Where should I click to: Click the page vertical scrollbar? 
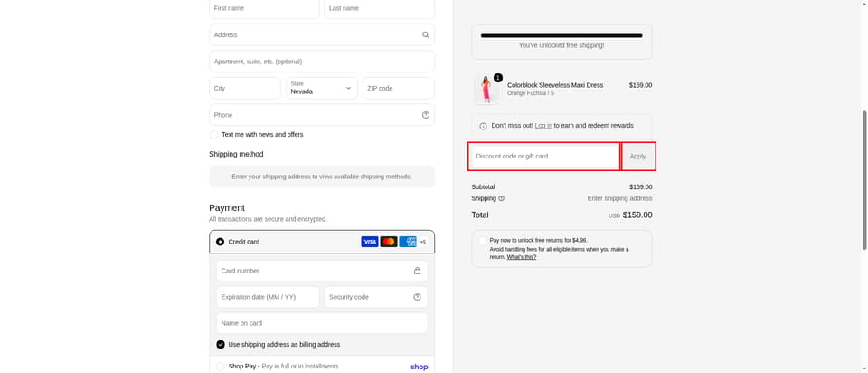[864, 180]
